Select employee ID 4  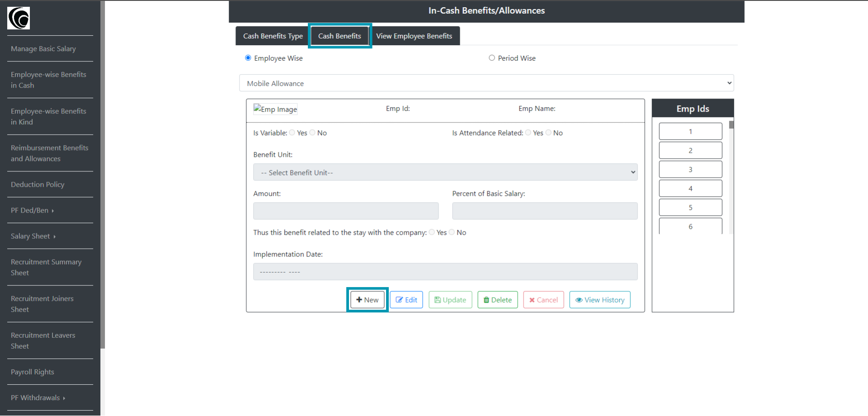690,189
